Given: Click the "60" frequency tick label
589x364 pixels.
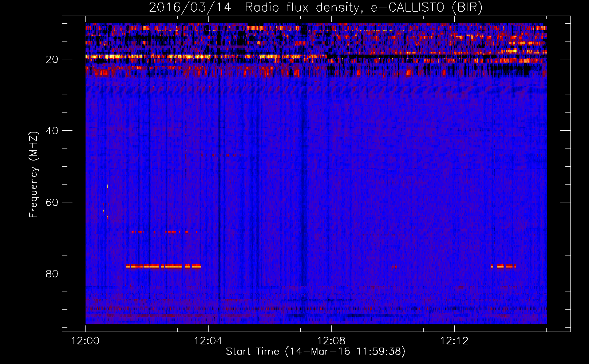Looking at the screenshot, I should (x=52, y=202).
